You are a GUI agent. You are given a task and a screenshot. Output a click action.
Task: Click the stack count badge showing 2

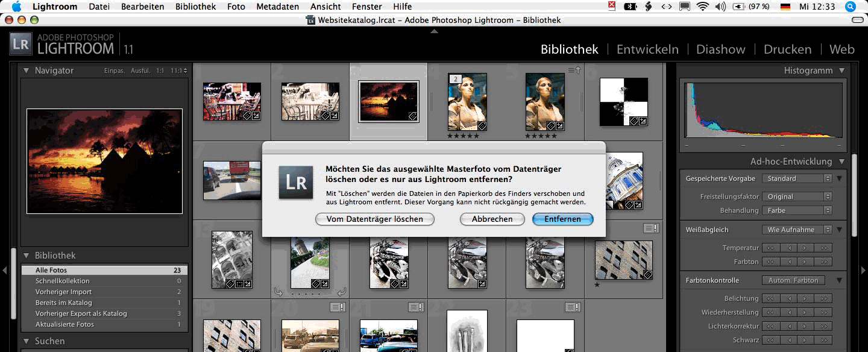(456, 79)
